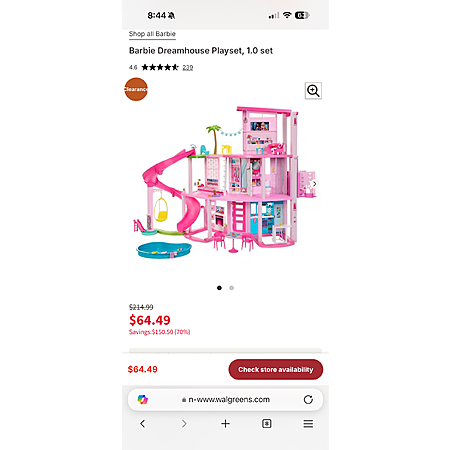450x450 pixels.
Task: Tap the battery indicator in status bar
Action: tap(302, 15)
